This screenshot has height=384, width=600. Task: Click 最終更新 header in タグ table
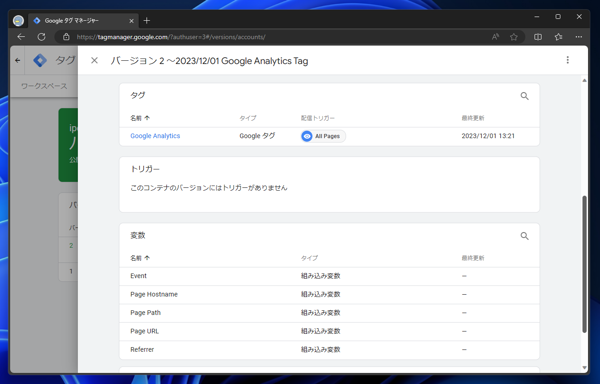tap(473, 118)
